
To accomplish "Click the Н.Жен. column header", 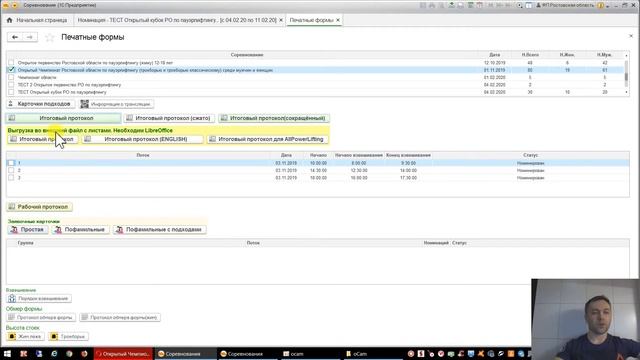I will tap(567, 55).
